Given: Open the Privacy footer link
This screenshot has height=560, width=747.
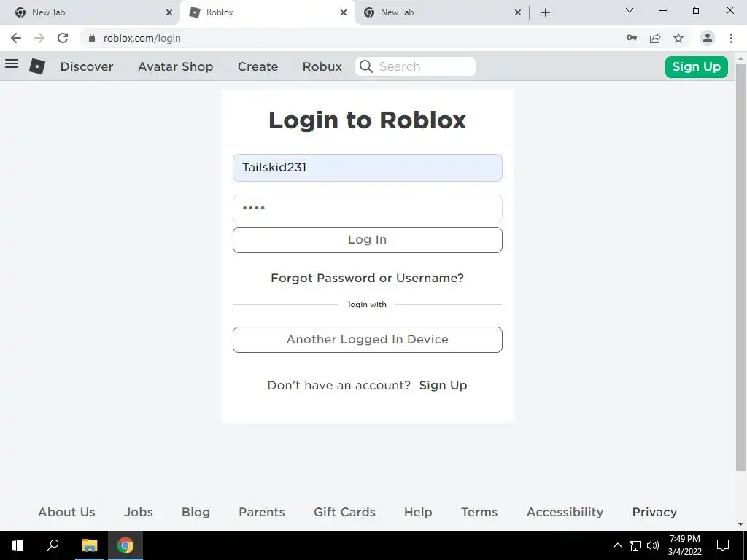Looking at the screenshot, I should click(654, 512).
